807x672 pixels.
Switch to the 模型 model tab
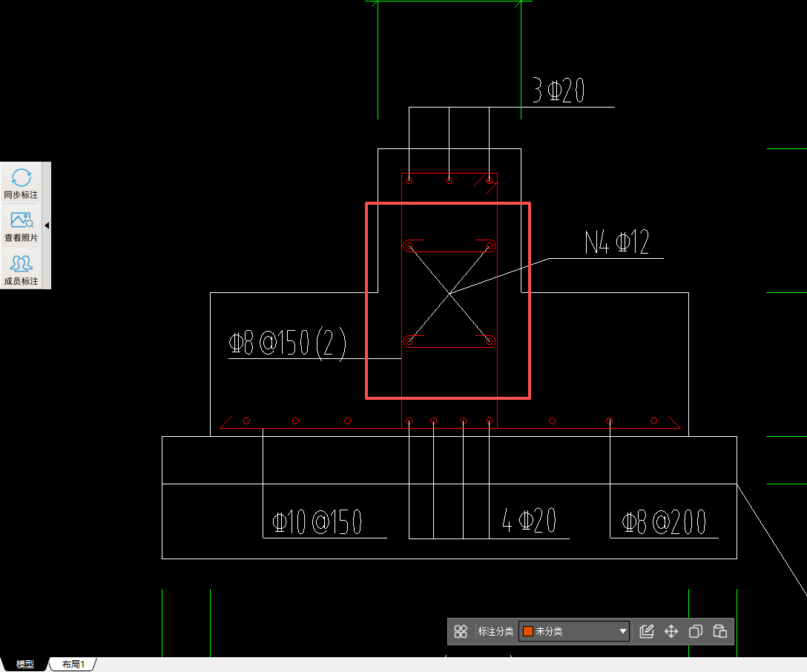[x=24, y=665]
